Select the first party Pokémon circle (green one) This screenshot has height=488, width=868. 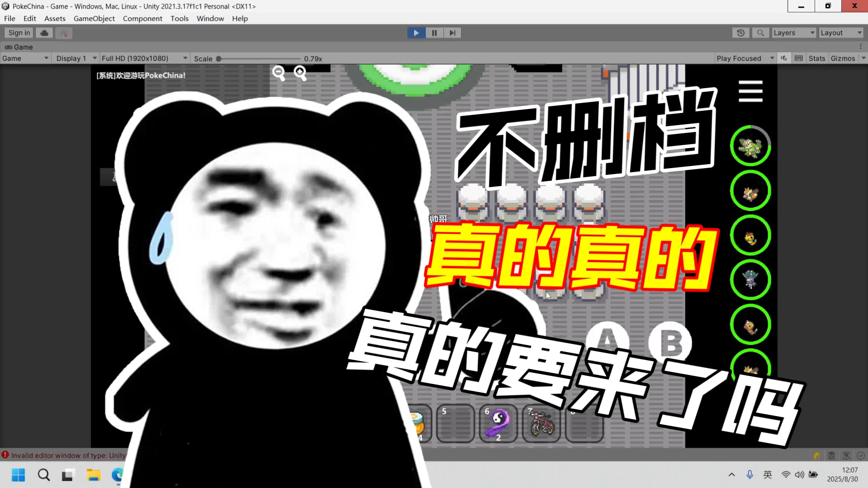[750, 146]
